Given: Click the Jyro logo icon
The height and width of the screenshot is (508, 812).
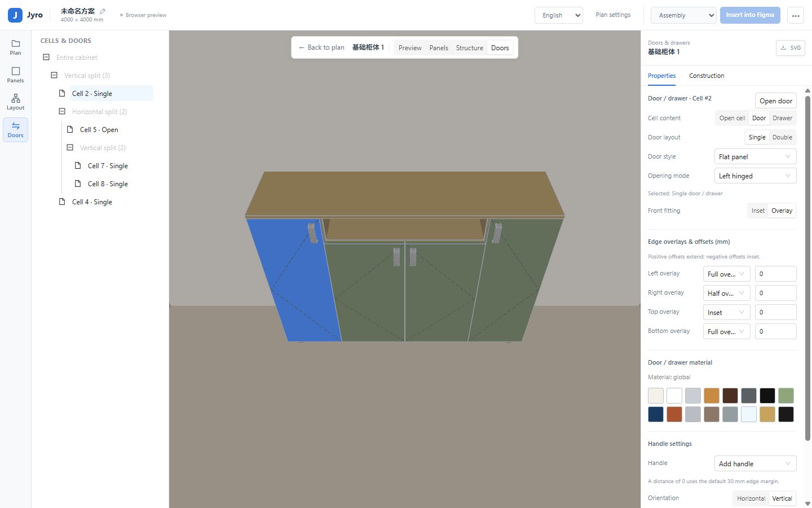Looking at the screenshot, I should [15, 15].
